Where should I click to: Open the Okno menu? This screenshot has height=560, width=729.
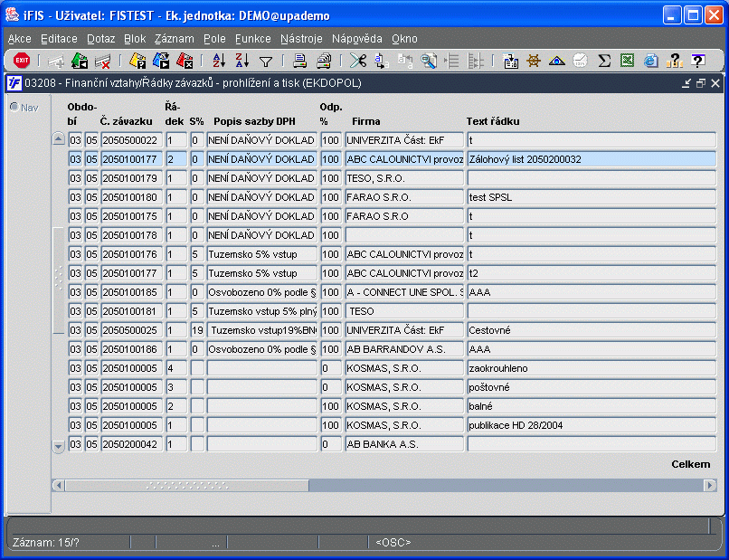point(404,39)
